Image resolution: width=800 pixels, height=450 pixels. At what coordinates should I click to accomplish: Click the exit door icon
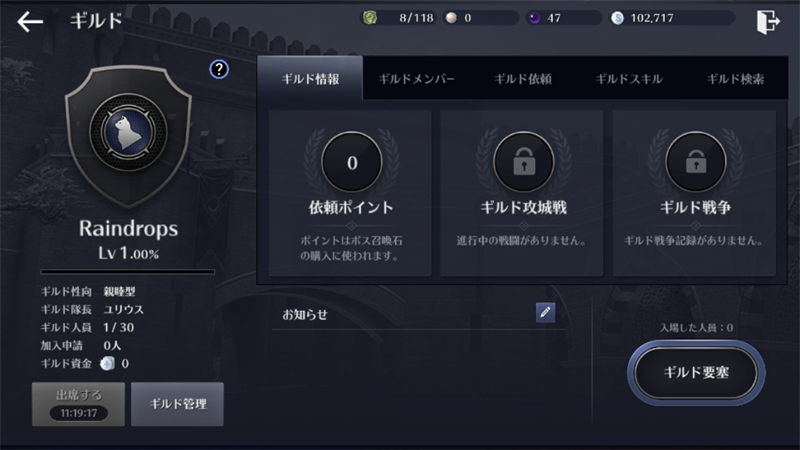pos(768,22)
